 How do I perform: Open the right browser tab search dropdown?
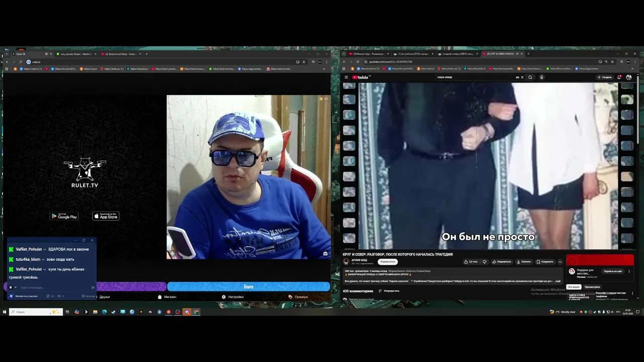343,54
